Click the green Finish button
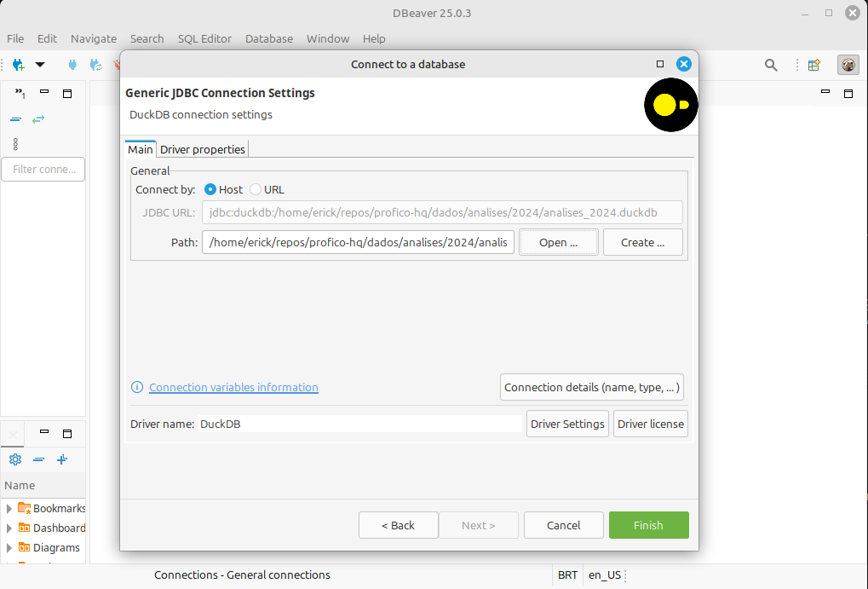This screenshot has height=589, width=868. 648,525
